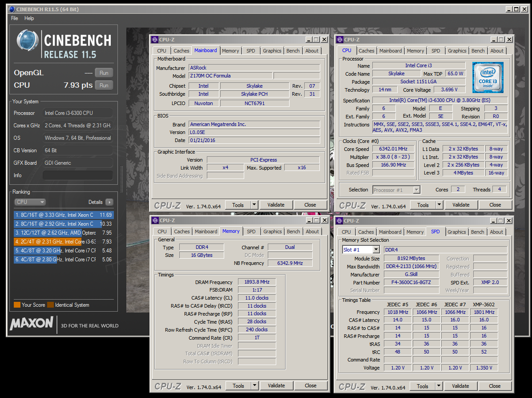The width and height of the screenshot is (532, 398).
Task: Select CPU tab in Memory CPU-Z window
Action: 162,231
